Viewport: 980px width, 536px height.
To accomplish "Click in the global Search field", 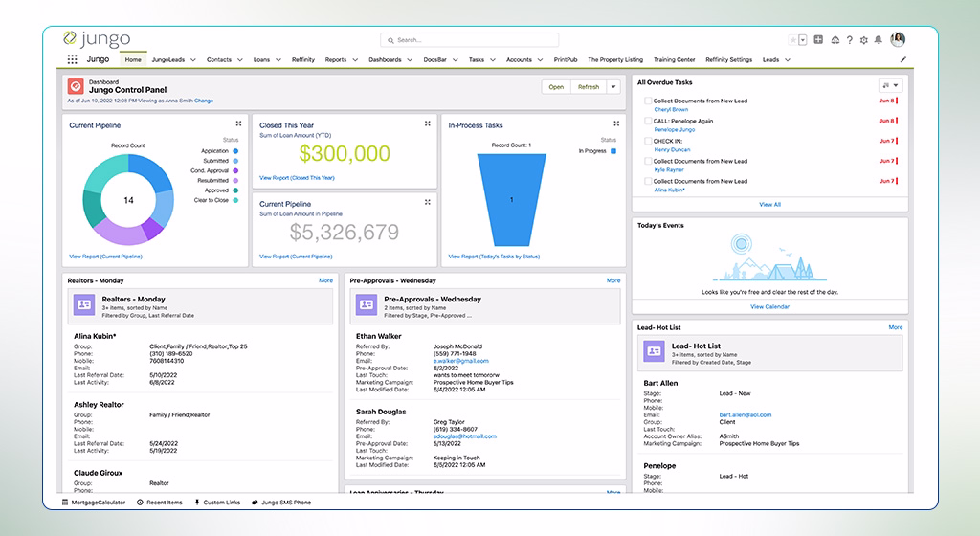I will pyautogui.click(x=469, y=40).
